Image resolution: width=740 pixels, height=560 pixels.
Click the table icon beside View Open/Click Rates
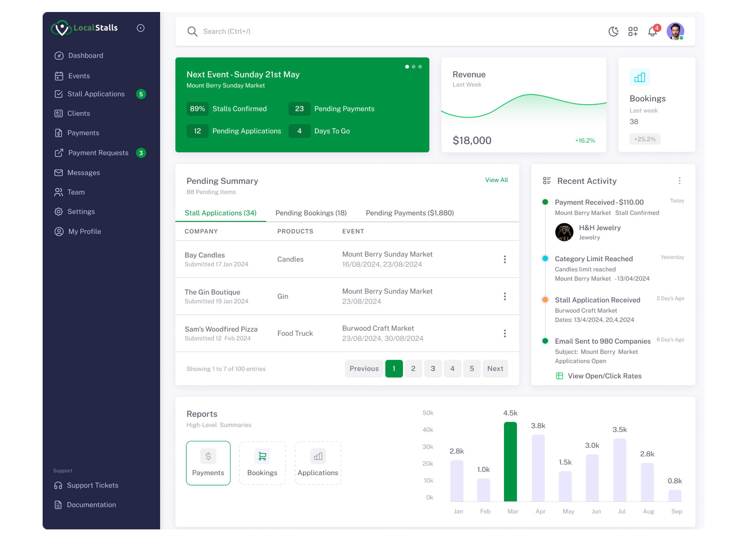pyautogui.click(x=560, y=376)
